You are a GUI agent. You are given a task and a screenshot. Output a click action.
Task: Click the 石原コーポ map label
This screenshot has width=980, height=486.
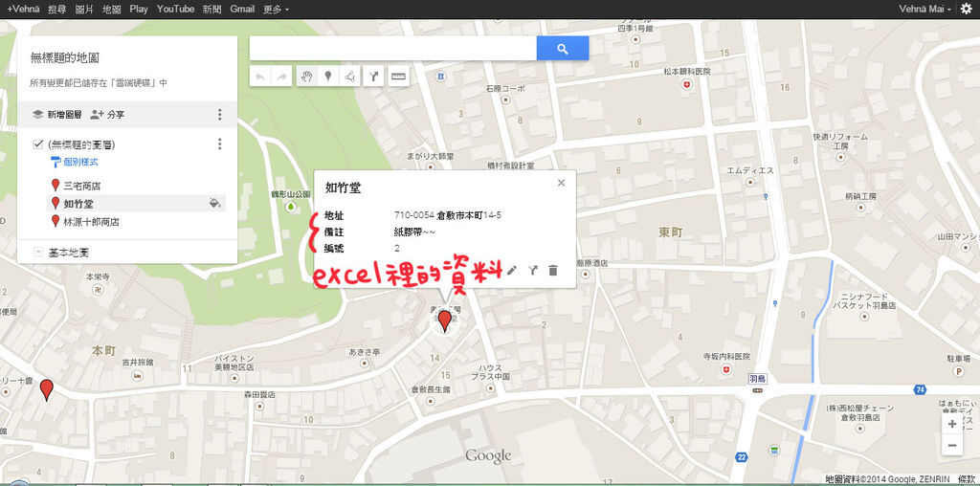pos(505,88)
